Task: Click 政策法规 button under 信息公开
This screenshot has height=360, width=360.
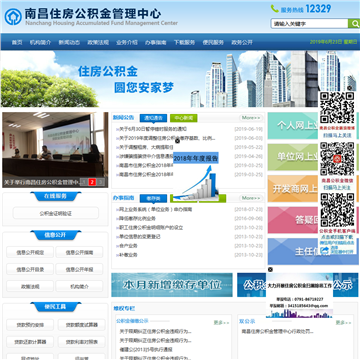Action: pyautogui.click(x=30, y=286)
